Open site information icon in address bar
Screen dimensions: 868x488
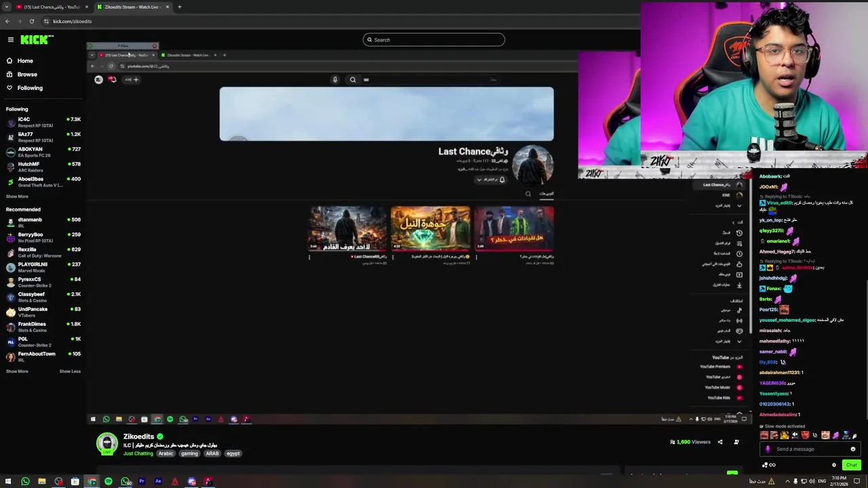tap(46, 21)
